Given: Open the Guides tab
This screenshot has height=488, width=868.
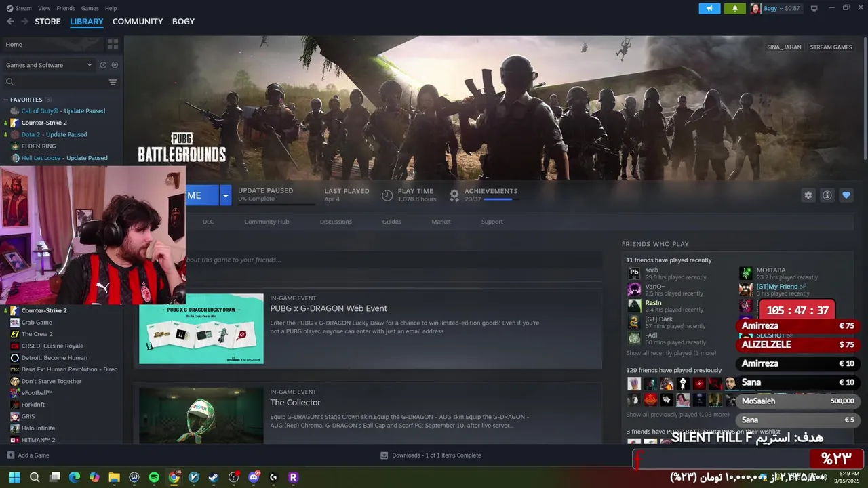Looking at the screenshot, I should click(x=391, y=222).
